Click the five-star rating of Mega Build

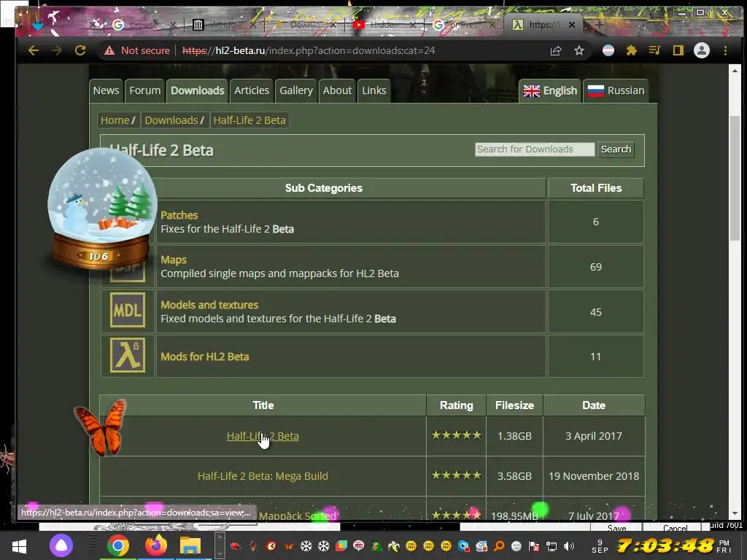456,475
